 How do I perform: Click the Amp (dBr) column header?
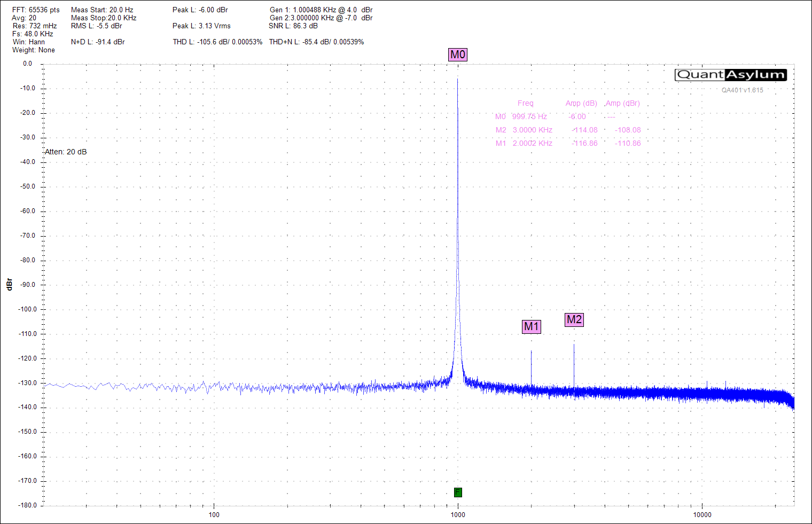click(622, 104)
